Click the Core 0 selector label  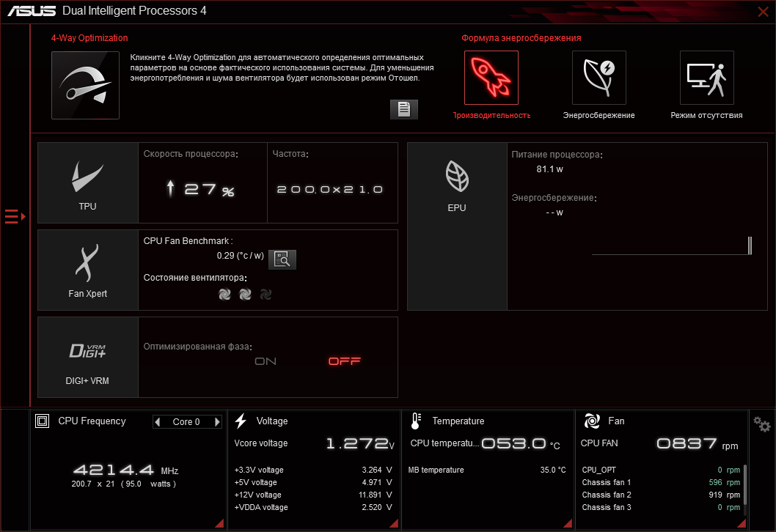point(186,422)
